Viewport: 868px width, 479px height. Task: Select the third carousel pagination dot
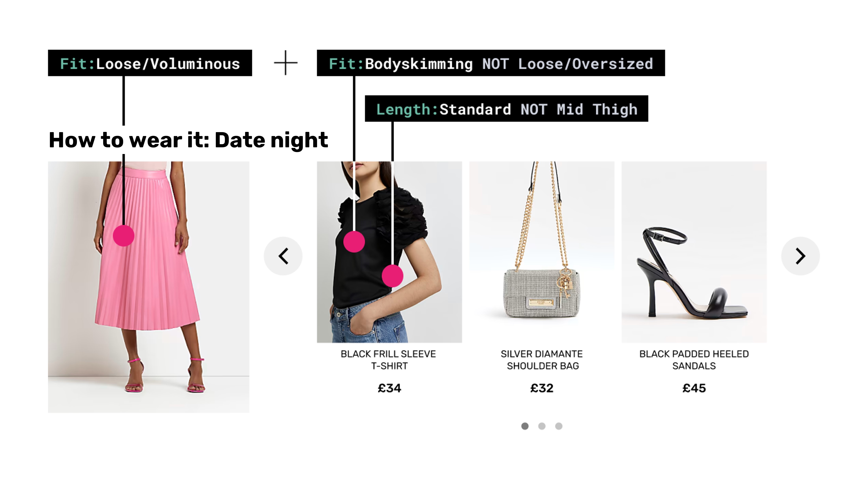[x=559, y=426]
